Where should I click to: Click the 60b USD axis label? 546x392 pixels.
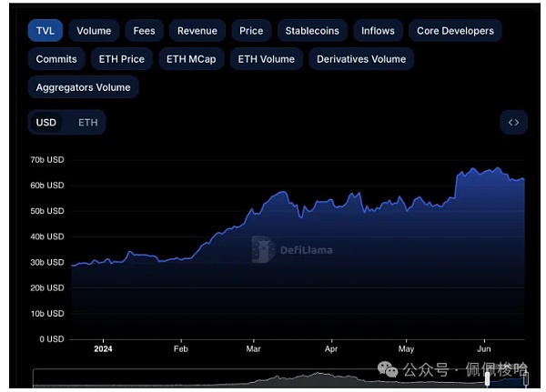click(47, 186)
